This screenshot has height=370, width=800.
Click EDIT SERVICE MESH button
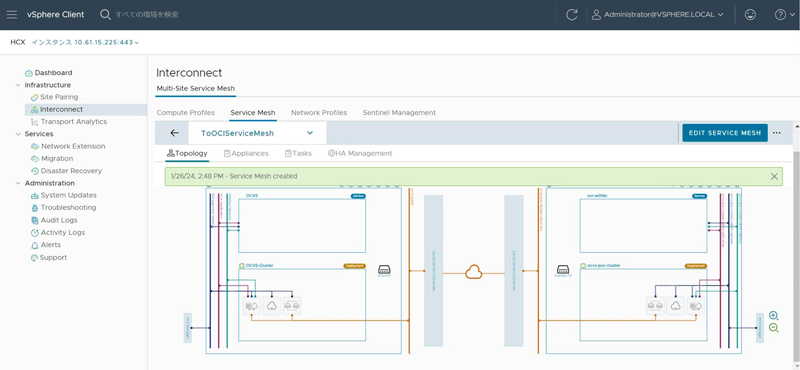pyautogui.click(x=724, y=133)
